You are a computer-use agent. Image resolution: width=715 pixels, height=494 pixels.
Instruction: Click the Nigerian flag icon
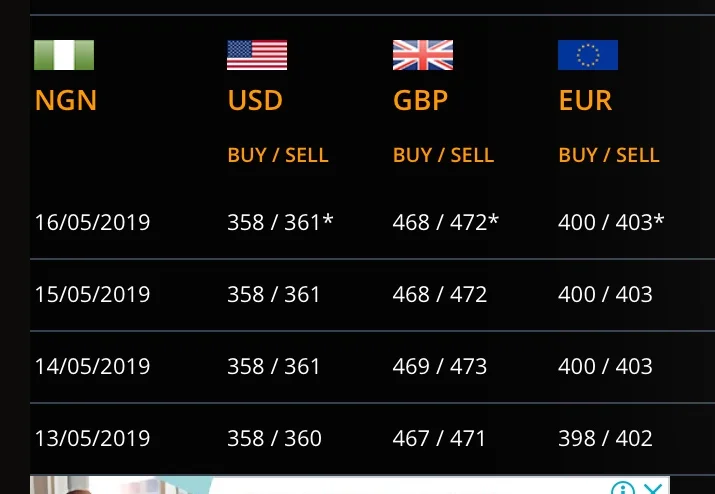click(x=64, y=55)
